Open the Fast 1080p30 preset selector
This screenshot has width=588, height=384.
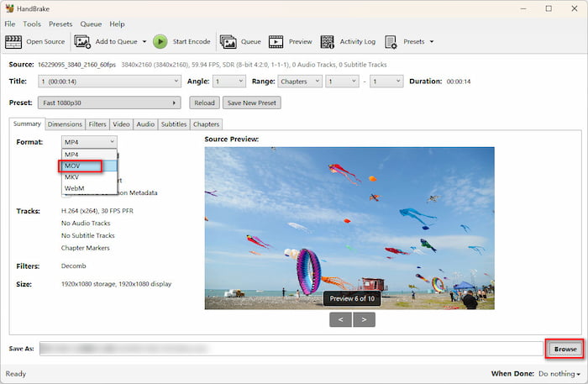click(109, 103)
